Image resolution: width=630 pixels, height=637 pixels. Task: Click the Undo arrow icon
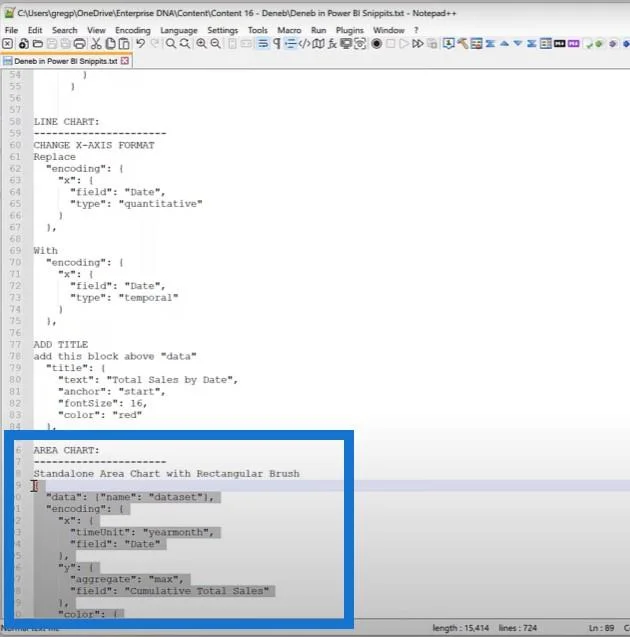coord(140,43)
